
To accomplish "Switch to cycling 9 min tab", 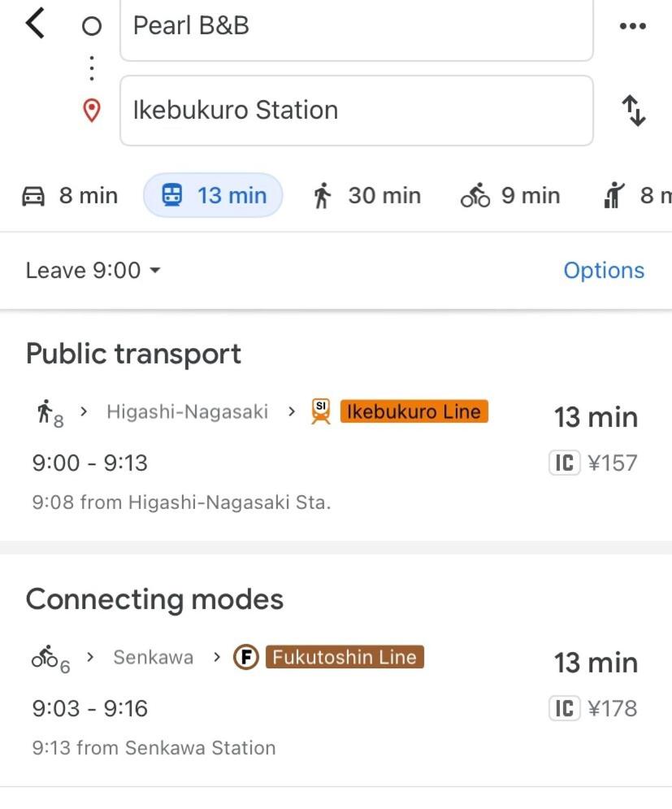I will tap(510, 196).
